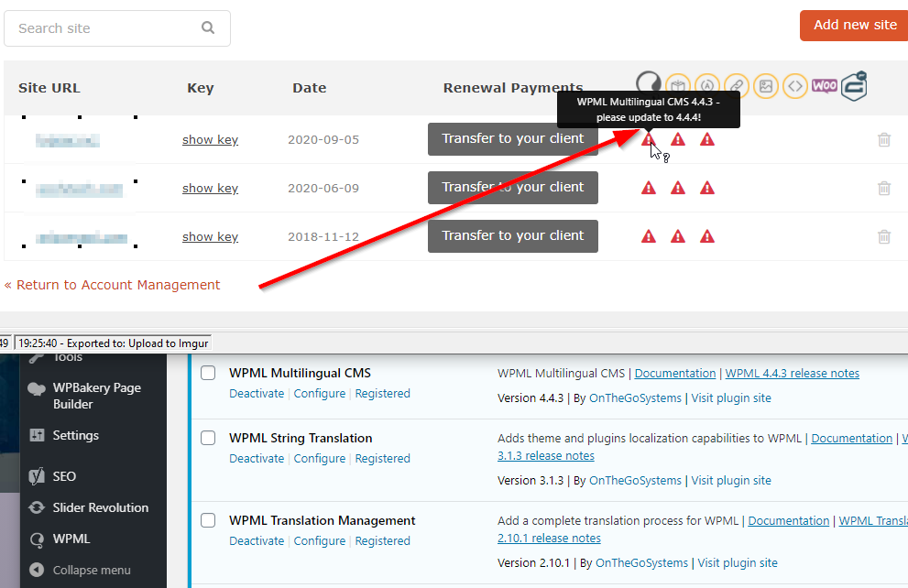Open Documentation for WPML Translation Management

[789, 520]
